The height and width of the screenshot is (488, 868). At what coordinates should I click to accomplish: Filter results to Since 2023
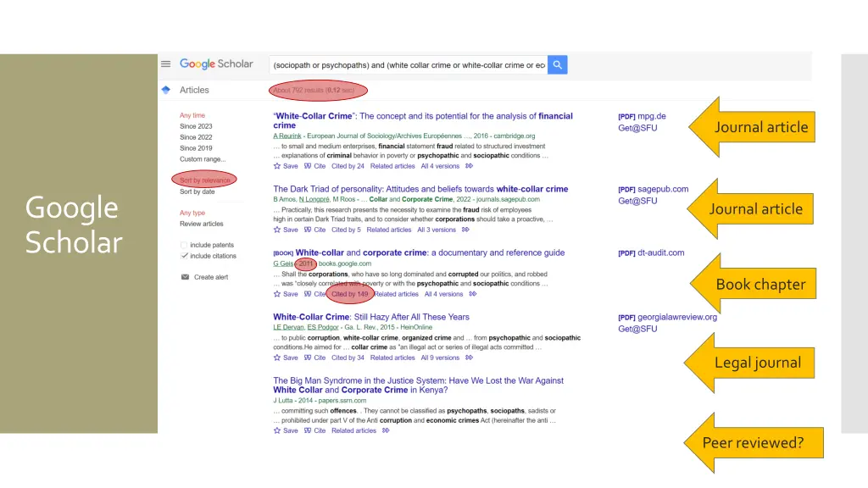196,126
